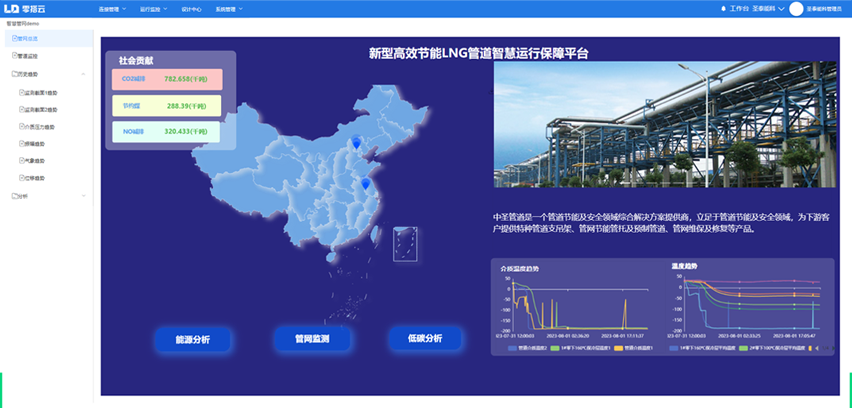Click the pink CO2 emission reduction card
Image resolution: width=852 pixels, height=408 pixels.
tap(167, 79)
